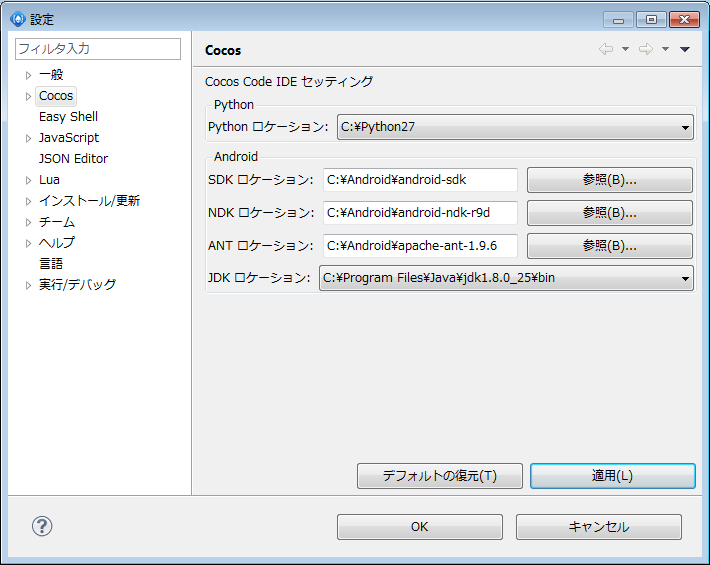Click the キャンセル button

pyautogui.click(x=599, y=527)
